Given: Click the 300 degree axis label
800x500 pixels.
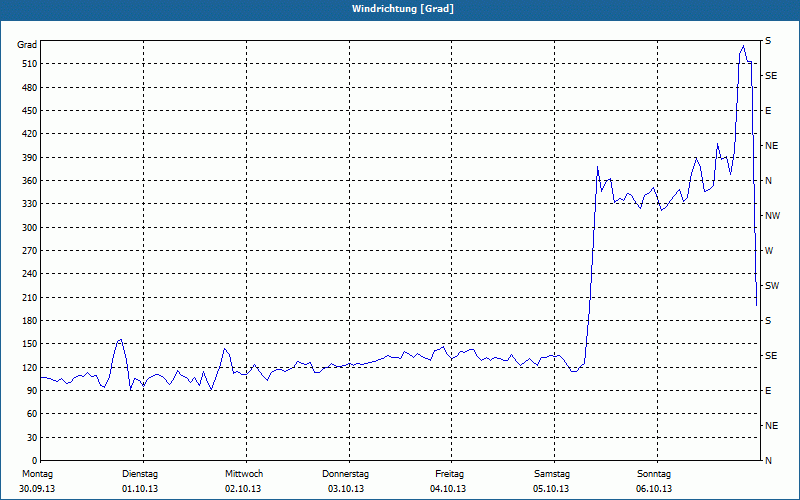Looking at the screenshot, I should [x=29, y=228].
